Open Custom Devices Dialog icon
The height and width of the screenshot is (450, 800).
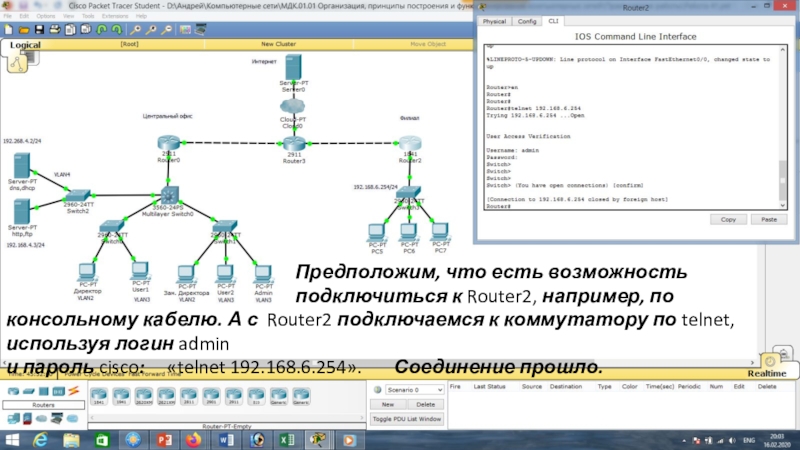pos(201,30)
